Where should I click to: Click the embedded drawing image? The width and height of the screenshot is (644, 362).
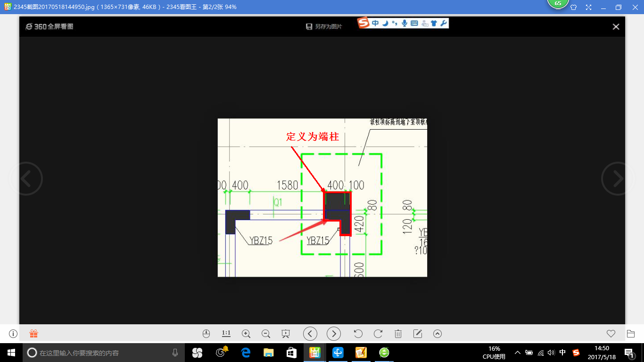322,197
